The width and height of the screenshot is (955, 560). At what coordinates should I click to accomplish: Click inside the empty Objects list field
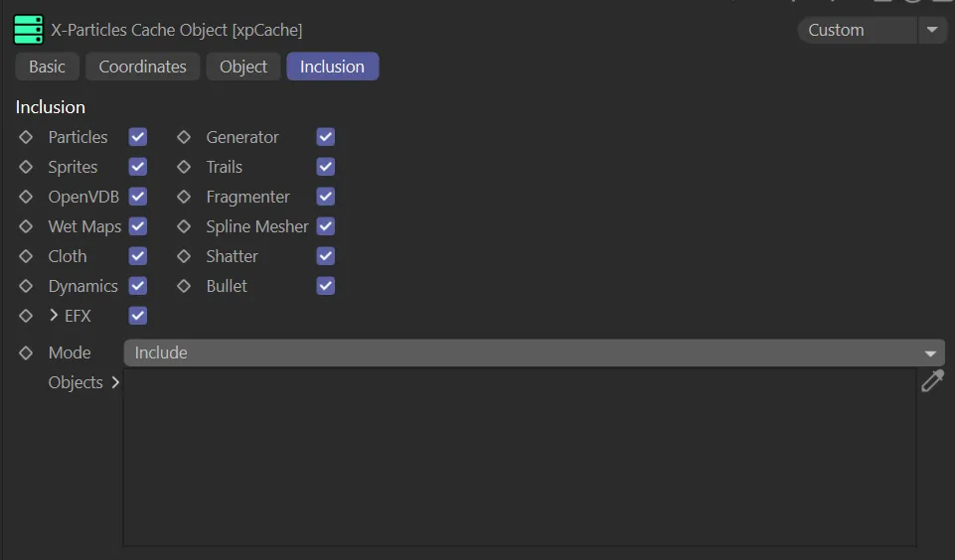point(519,457)
